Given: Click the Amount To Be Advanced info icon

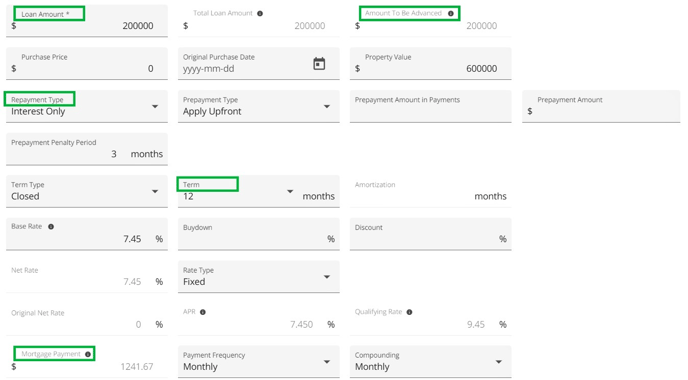Looking at the screenshot, I should pyautogui.click(x=451, y=14).
